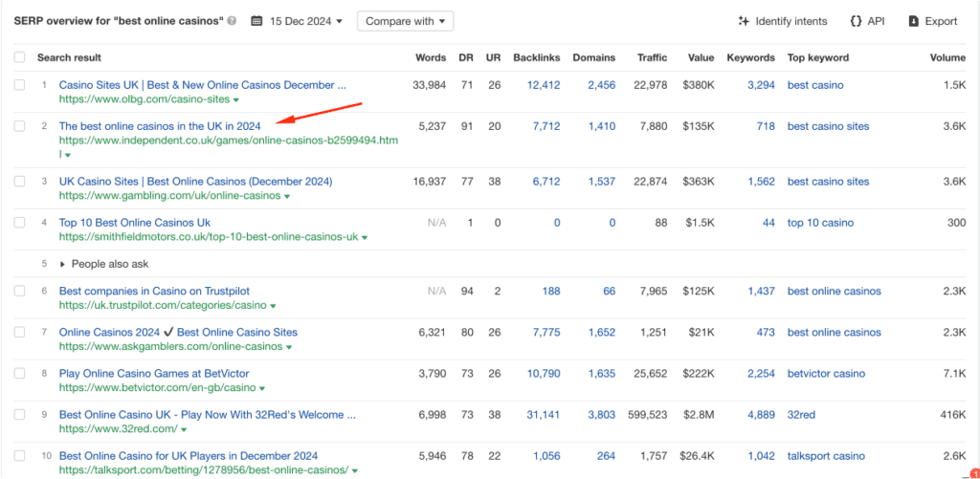Expand the People also ask row

tap(103, 264)
